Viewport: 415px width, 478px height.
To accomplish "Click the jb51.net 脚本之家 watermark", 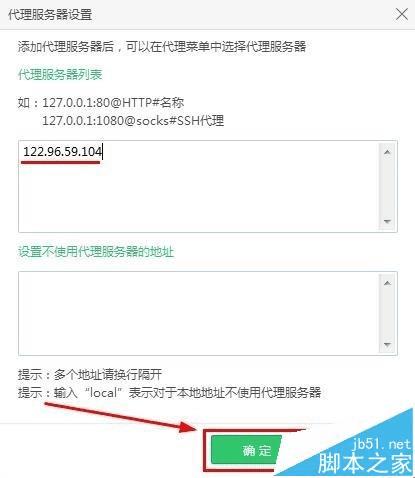I will tap(365, 456).
